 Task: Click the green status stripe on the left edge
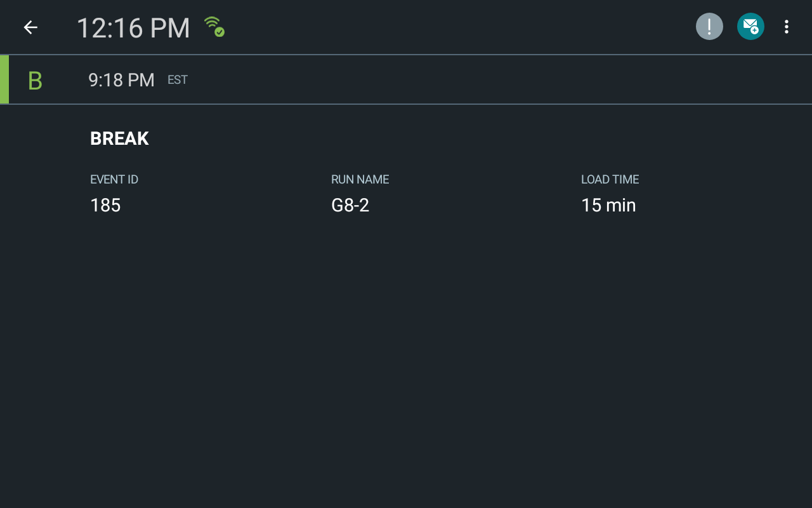click(3, 79)
